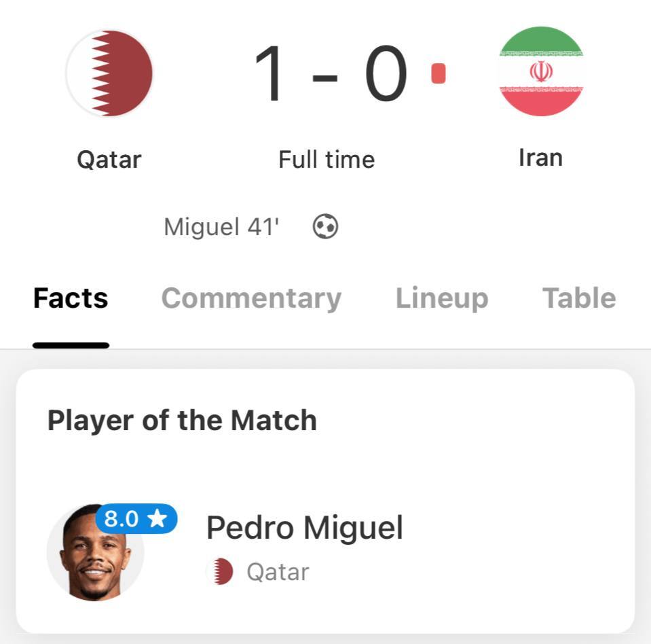The height and width of the screenshot is (644, 651).
Task: Click the Iran flag icon
Action: click(540, 73)
